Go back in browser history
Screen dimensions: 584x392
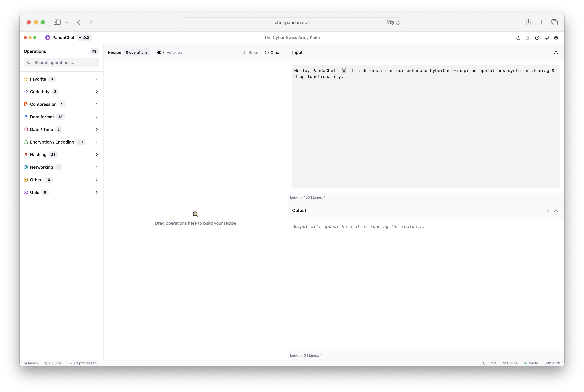point(79,22)
